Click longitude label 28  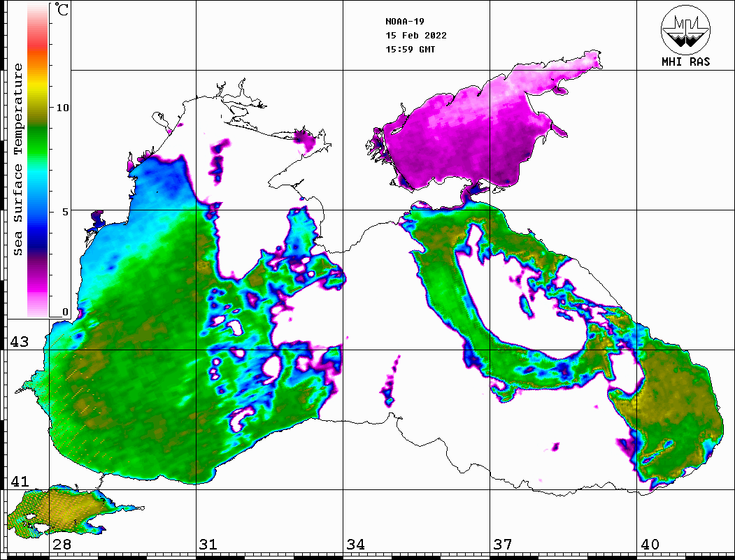(62, 545)
